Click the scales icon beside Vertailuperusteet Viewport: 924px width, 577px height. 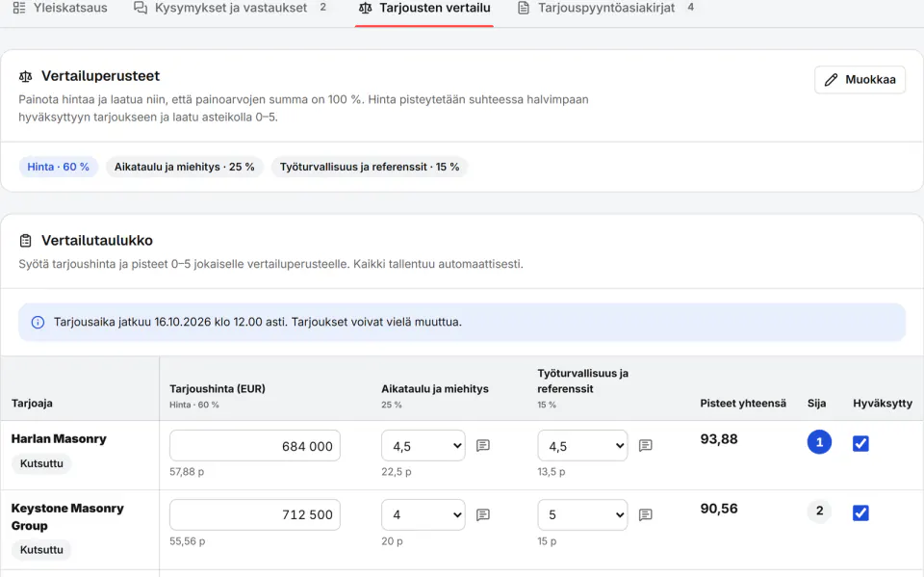pos(25,77)
